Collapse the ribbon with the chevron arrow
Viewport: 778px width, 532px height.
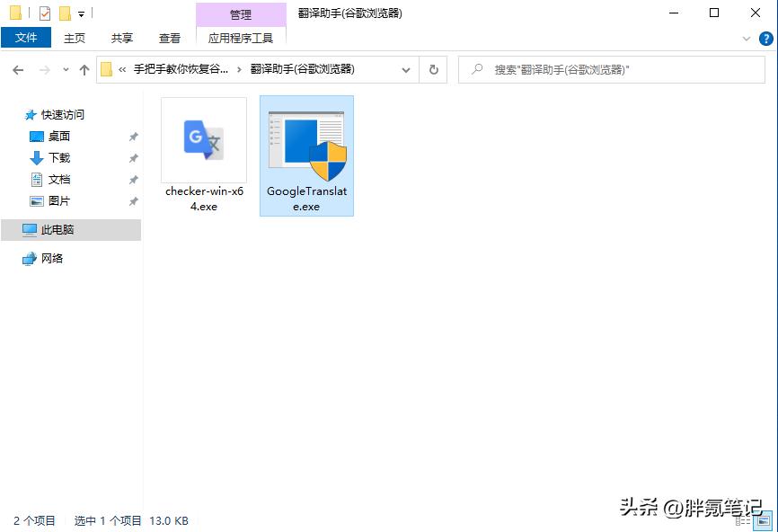coord(747,38)
